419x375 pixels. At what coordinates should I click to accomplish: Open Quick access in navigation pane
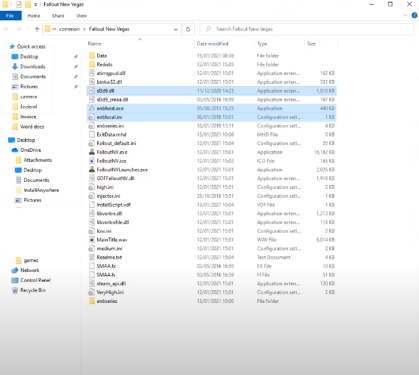pyautogui.click(x=31, y=46)
